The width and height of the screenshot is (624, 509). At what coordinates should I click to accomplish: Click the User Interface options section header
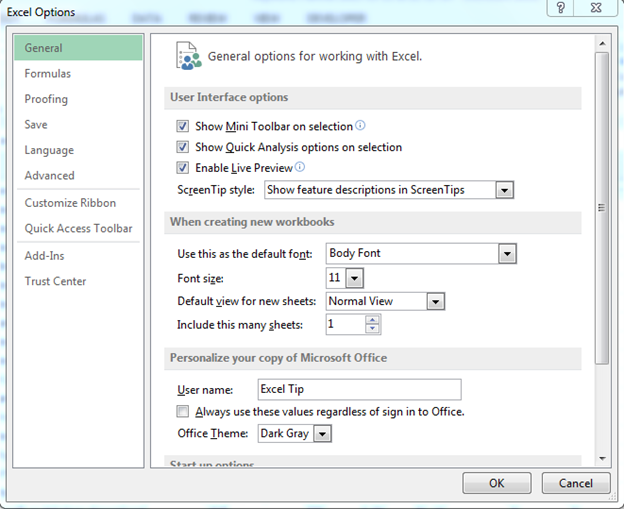(x=372, y=98)
